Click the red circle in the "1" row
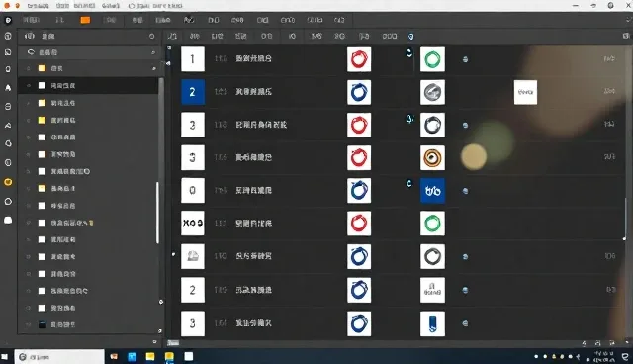Image resolution: width=633 pixels, height=364 pixels. [359, 59]
